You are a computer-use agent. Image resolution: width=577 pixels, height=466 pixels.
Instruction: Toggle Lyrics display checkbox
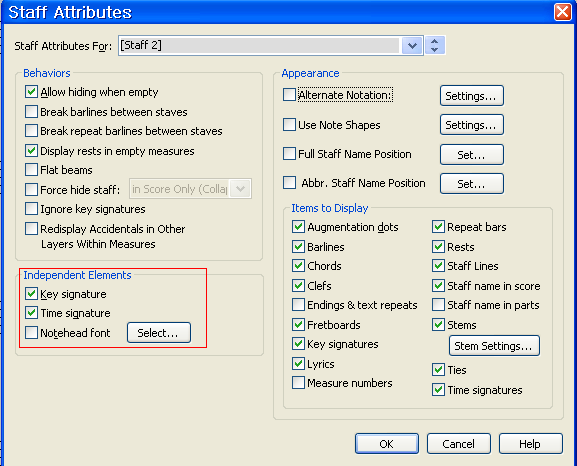tap(298, 363)
